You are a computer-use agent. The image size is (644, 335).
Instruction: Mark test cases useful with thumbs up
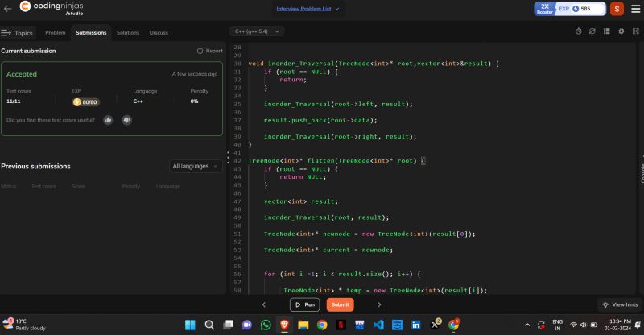click(108, 120)
